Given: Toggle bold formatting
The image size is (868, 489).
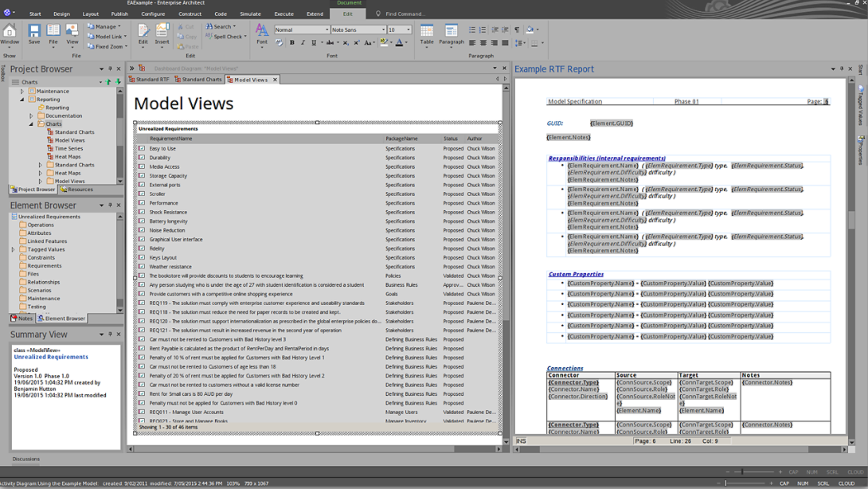Looking at the screenshot, I should coord(291,43).
